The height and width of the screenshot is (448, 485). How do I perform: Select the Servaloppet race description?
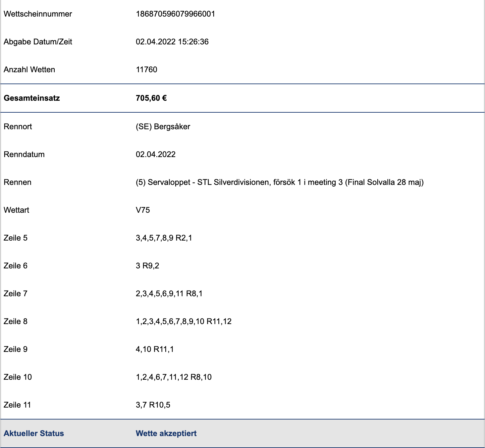(x=280, y=182)
